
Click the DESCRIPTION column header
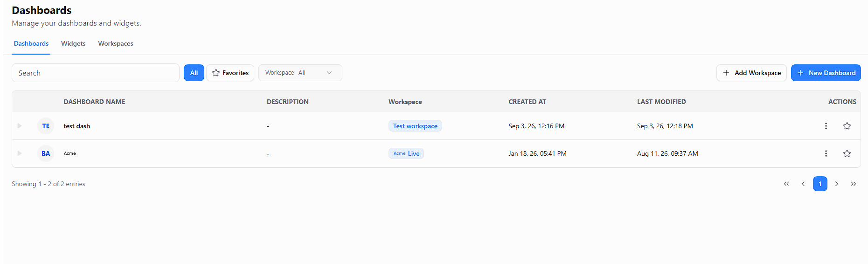point(288,102)
